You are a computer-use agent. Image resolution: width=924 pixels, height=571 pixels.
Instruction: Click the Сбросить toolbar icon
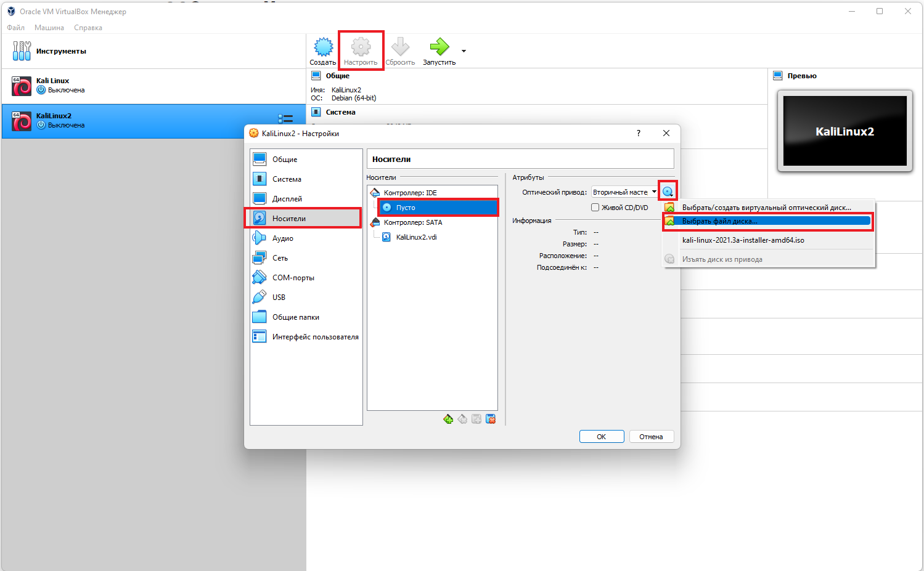400,51
